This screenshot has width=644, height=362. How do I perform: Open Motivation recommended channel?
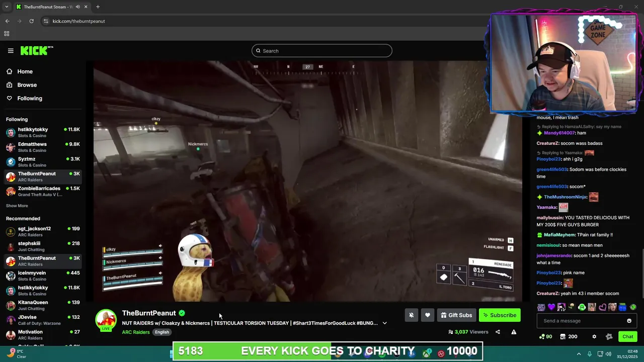(x=43, y=334)
